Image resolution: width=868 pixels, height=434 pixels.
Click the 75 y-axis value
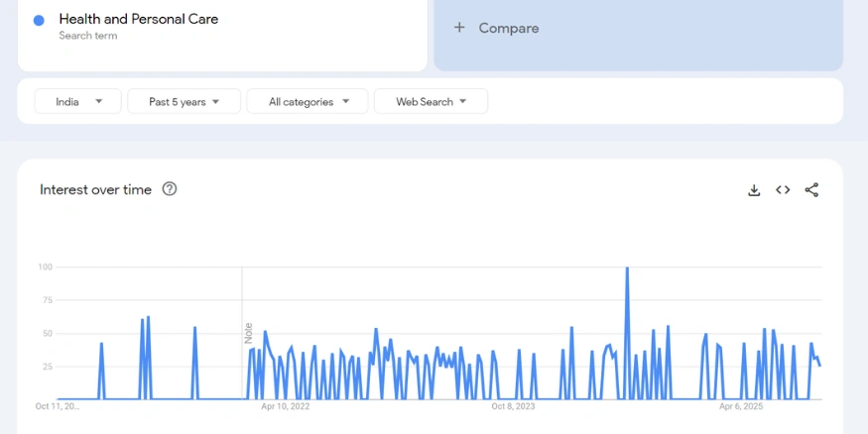pos(47,300)
